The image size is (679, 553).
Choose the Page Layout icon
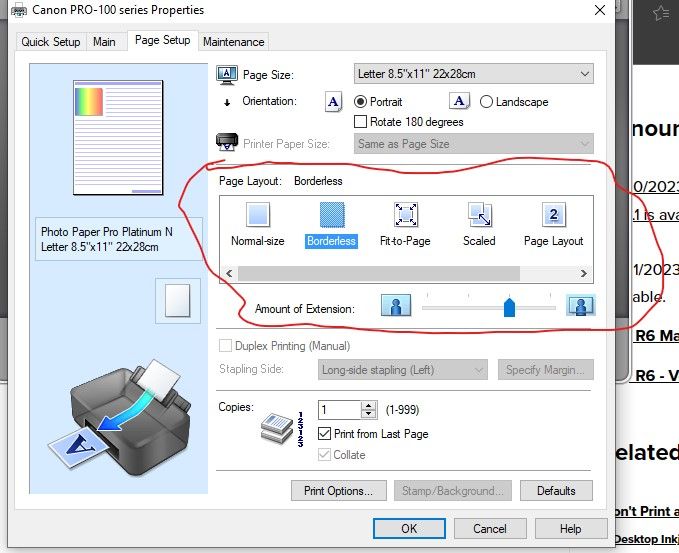point(553,214)
